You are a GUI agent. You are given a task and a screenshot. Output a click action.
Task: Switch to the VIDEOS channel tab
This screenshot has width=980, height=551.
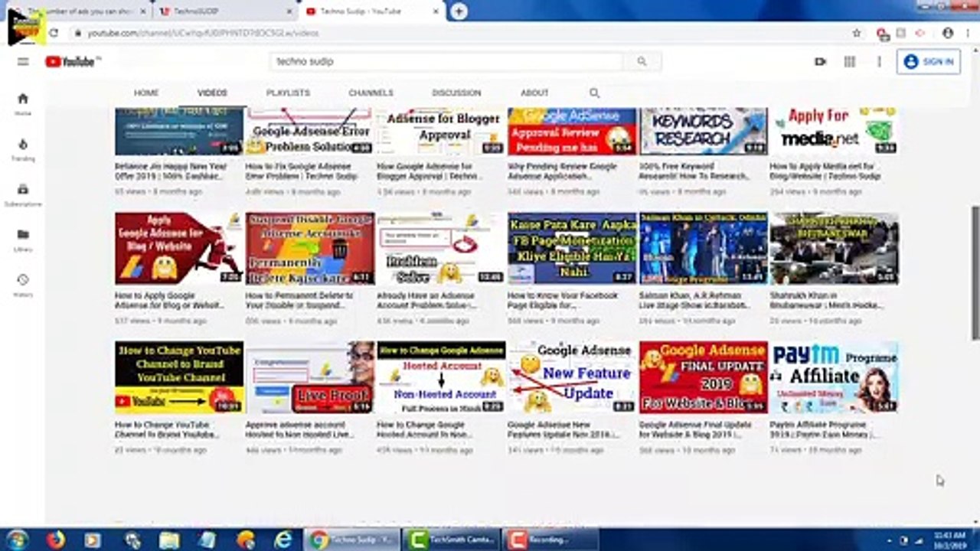tap(212, 93)
